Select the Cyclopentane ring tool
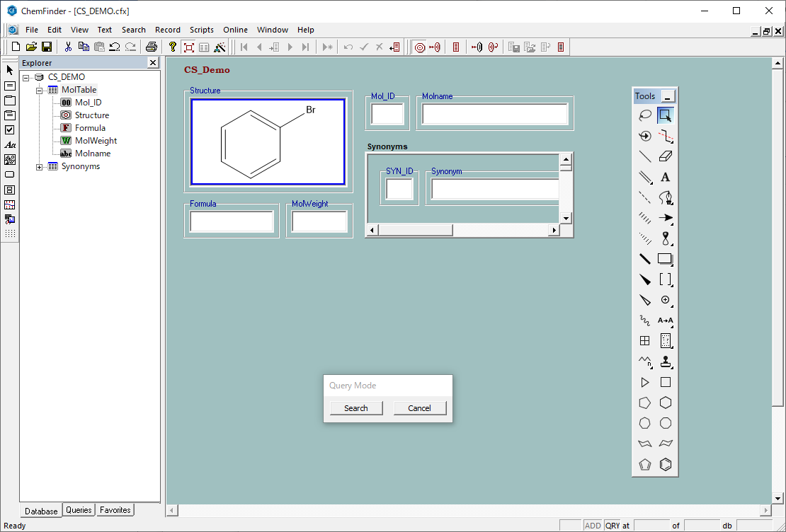 [x=644, y=403]
